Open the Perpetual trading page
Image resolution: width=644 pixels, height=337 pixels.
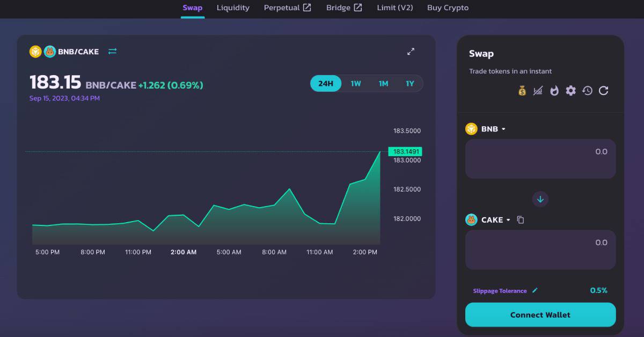point(288,8)
